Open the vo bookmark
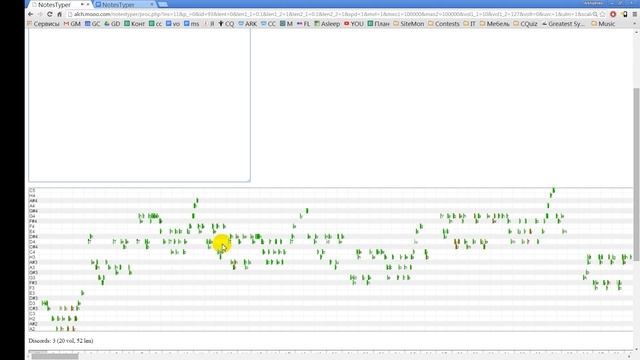Viewport: 640px width, 360px height. [x=173, y=24]
